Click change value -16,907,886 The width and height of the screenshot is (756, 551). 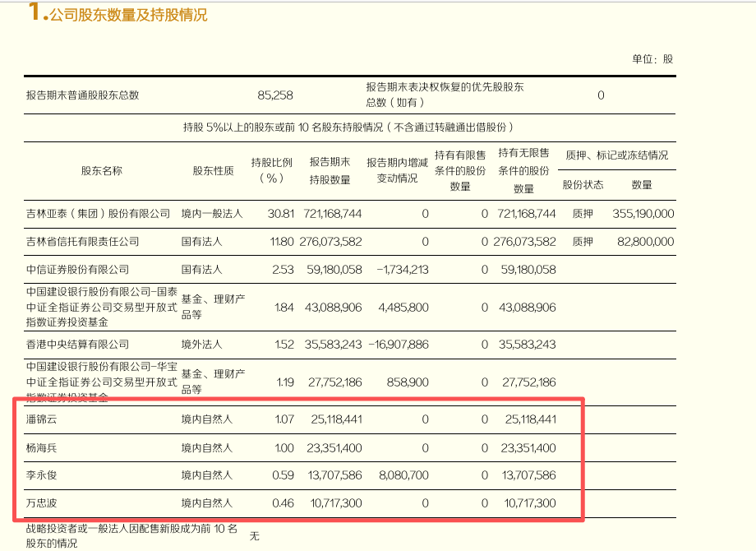pyautogui.click(x=399, y=345)
